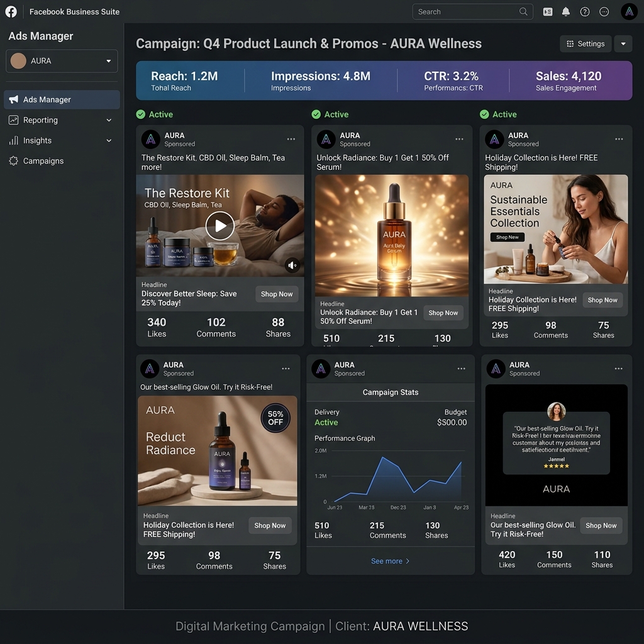Open options menu on the testimonial ad card

(x=619, y=369)
